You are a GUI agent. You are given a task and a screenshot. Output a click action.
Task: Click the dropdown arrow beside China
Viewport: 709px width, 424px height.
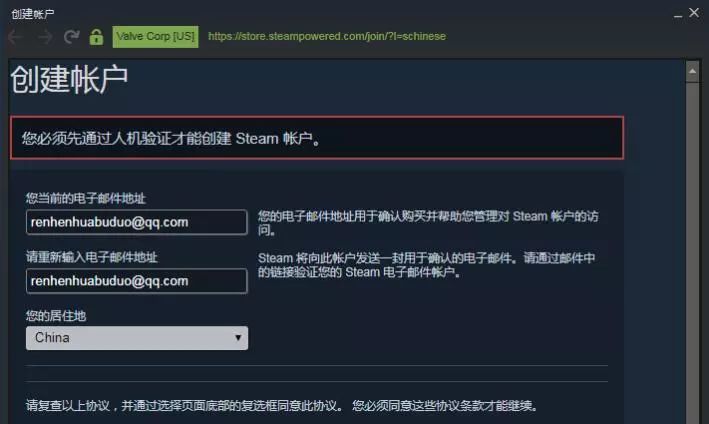point(238,338)
